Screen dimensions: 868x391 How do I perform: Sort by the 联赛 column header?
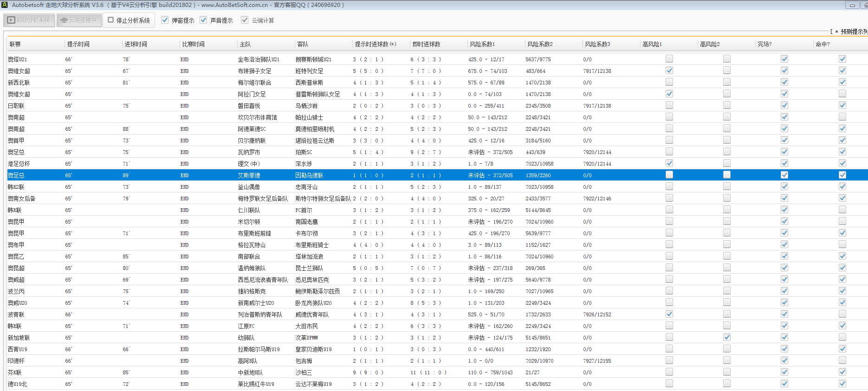click(15, 44)
